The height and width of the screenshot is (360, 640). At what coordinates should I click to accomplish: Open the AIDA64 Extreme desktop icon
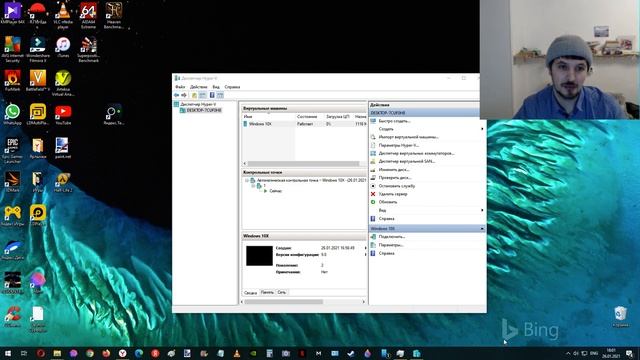click(x=88, y=16)
